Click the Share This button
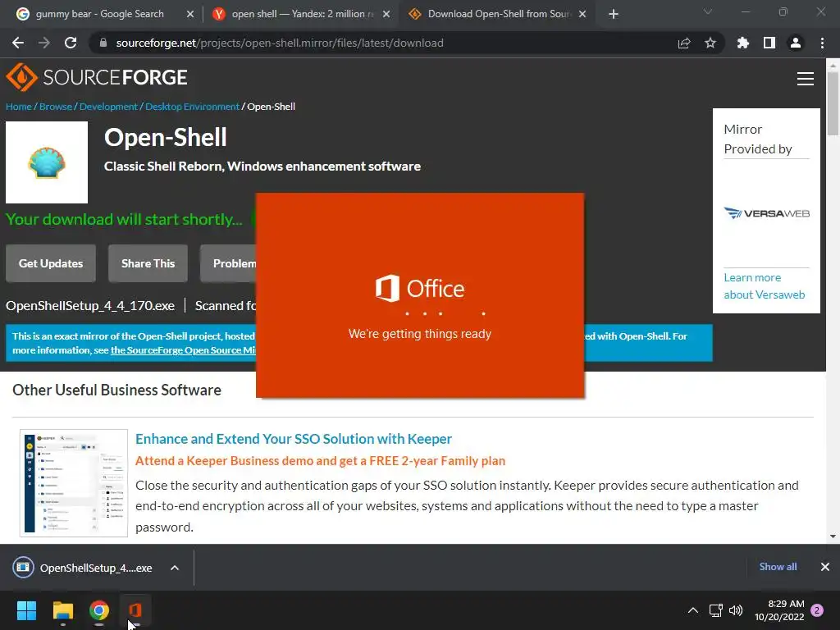 [148, 263]
